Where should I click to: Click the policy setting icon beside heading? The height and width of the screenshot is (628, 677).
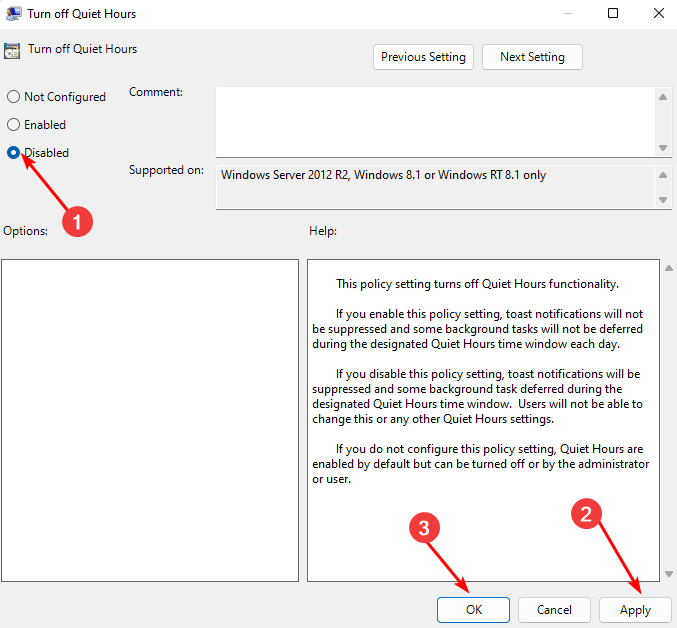12,51
